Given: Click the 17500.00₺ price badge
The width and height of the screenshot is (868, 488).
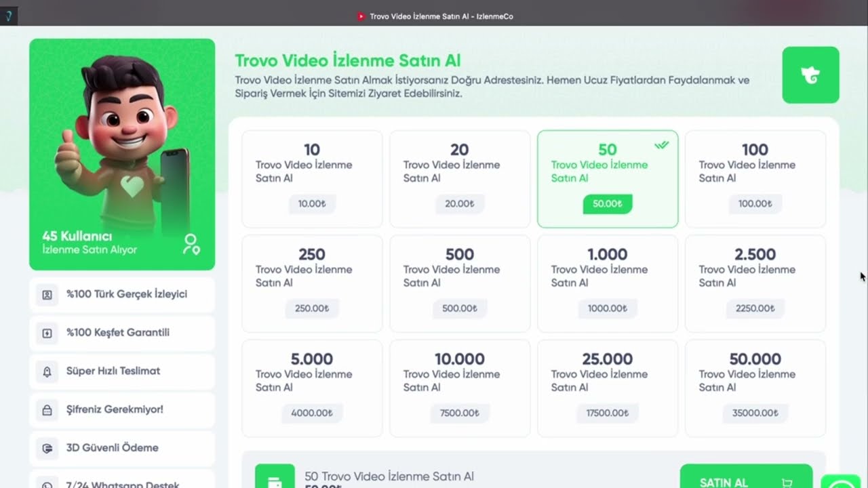Looking at the screenshot, I should point(608,413).
